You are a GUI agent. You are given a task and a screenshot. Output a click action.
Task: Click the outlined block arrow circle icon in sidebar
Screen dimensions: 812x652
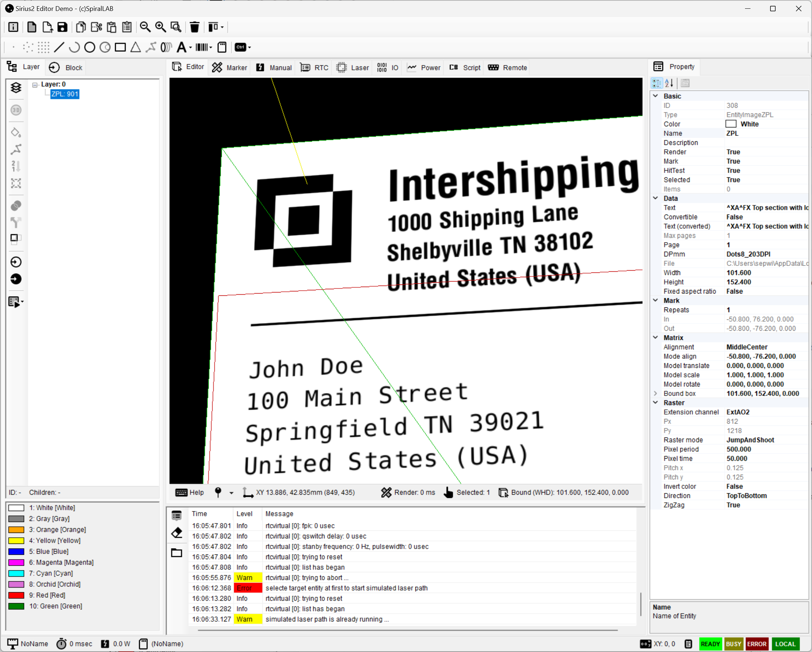16,262
